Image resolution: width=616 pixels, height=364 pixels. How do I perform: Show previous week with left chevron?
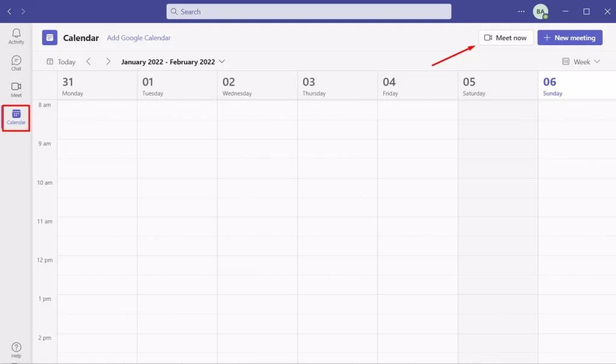click(x=89, y=61)
